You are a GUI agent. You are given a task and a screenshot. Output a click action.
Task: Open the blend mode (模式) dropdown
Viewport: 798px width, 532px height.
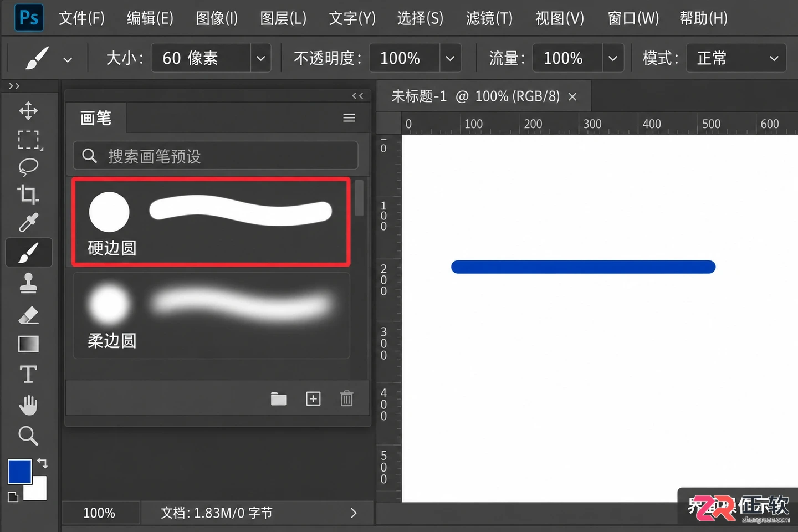736,58
